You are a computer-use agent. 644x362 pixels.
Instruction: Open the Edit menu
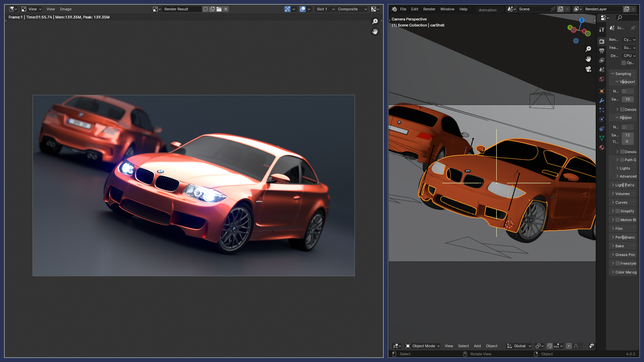pos(415,9)
